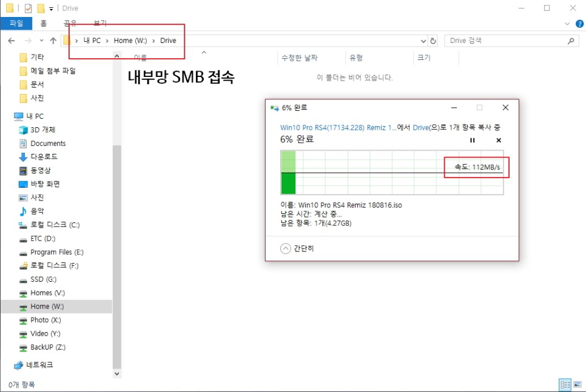This screenshot has width=586, height=392.
Task: Open Explorer help question mark icon
Action: tap(579, 24)
